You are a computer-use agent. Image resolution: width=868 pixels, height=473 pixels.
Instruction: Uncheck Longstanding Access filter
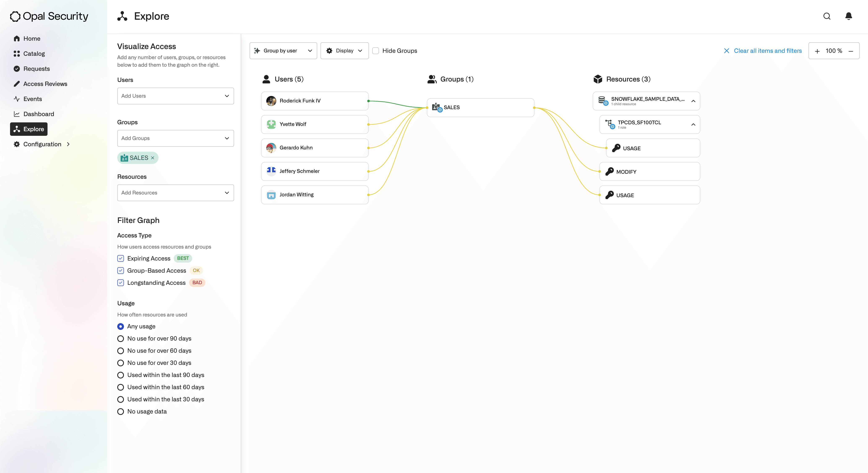pyautogui.click(x=121, y=283)
